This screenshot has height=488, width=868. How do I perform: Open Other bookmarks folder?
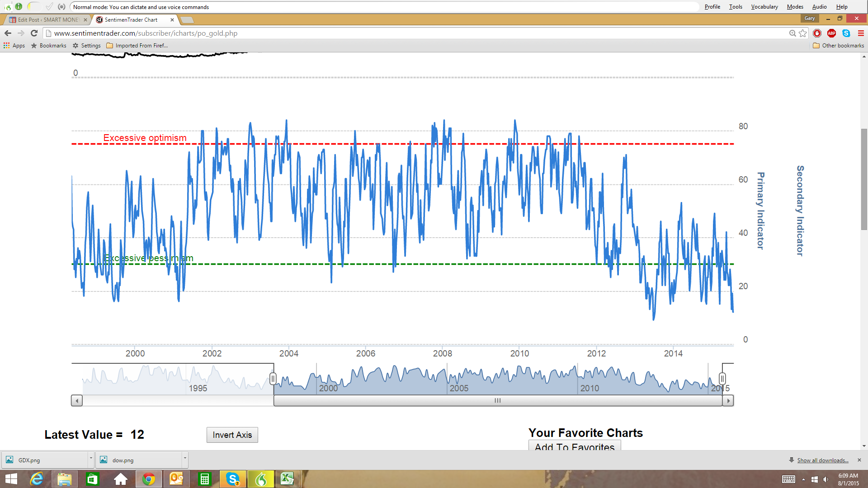point(839,46)
